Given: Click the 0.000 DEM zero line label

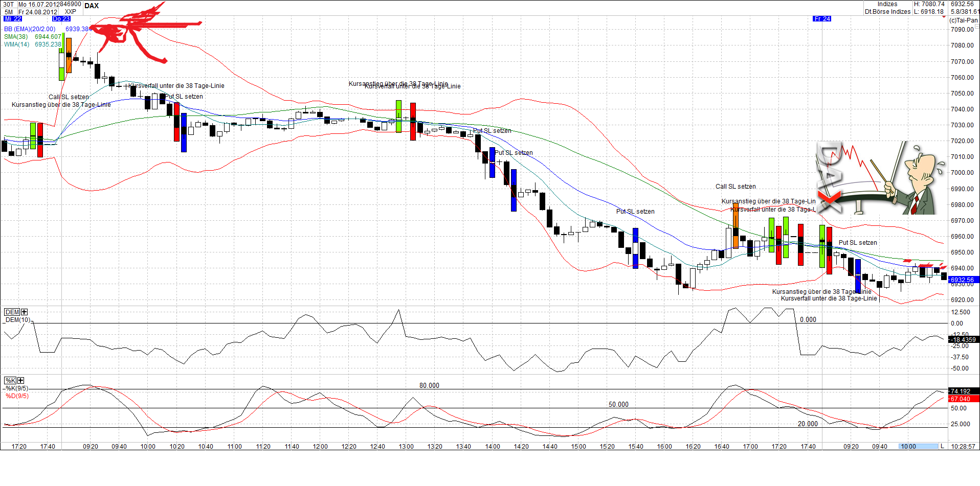Looking at the screenshot, I should click(808, 320).
